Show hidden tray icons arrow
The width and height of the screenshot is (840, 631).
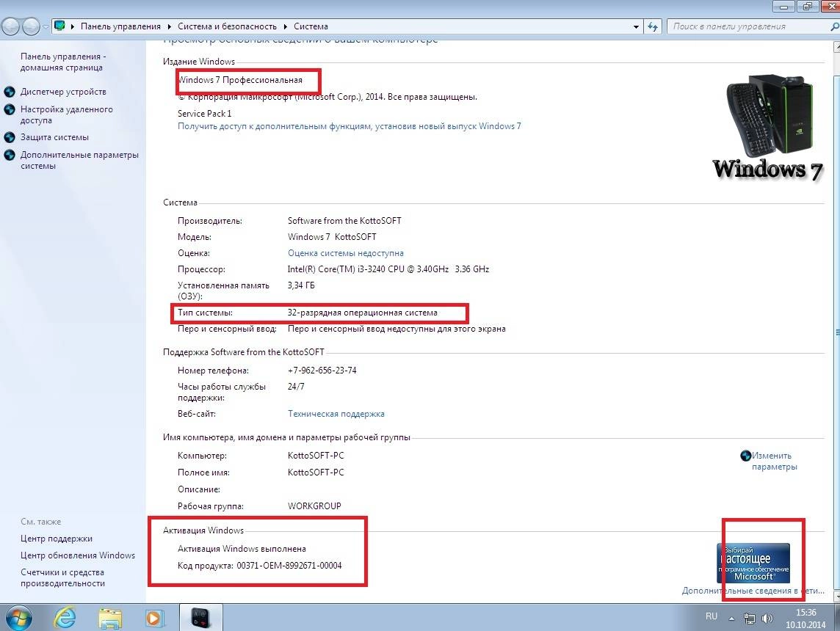click(732, 619)
